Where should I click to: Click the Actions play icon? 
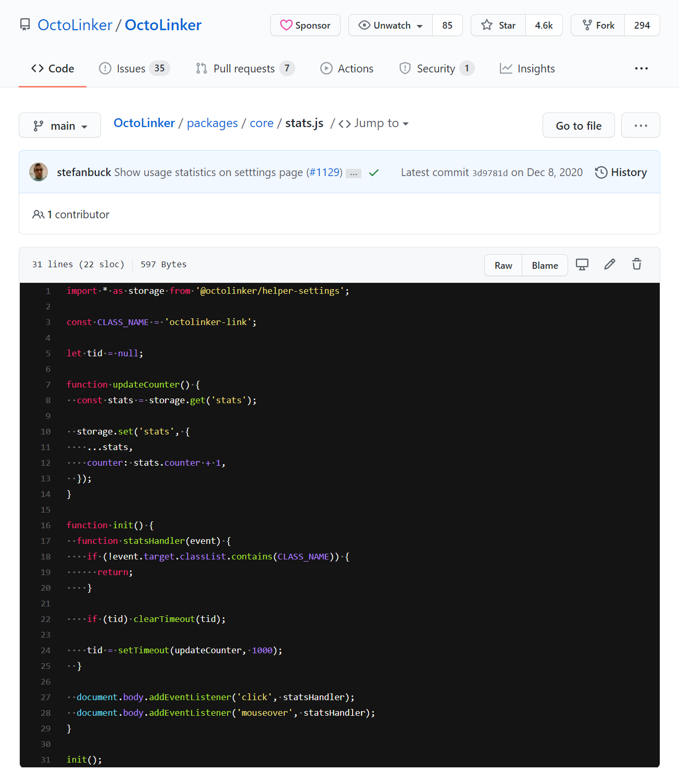(326, 68)
